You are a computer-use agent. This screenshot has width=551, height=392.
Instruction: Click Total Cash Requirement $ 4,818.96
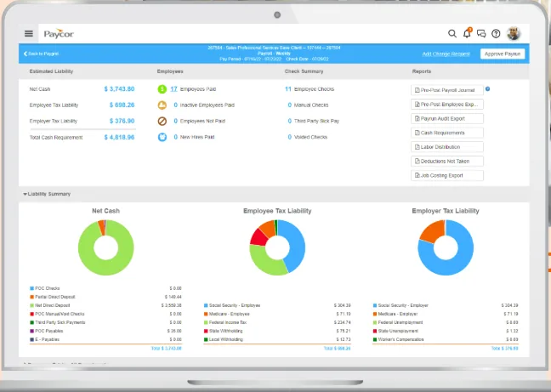click(119, 138)
